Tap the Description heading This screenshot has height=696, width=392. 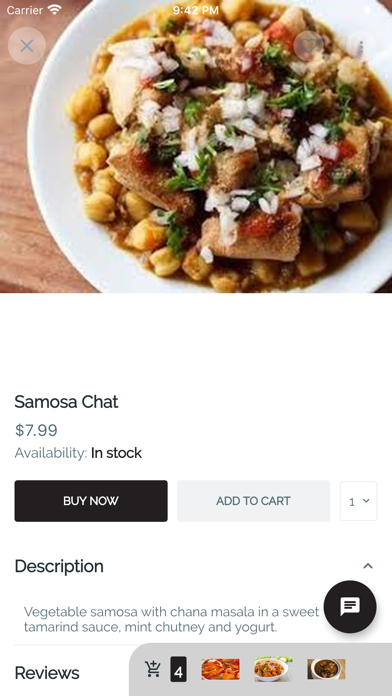tap(59, 566)
